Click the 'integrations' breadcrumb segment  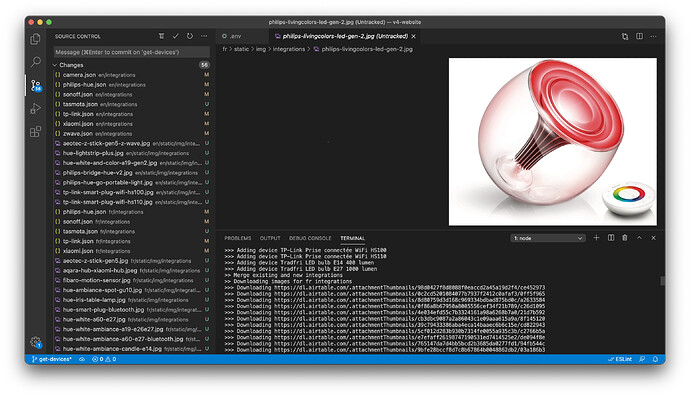click(289, 49)
